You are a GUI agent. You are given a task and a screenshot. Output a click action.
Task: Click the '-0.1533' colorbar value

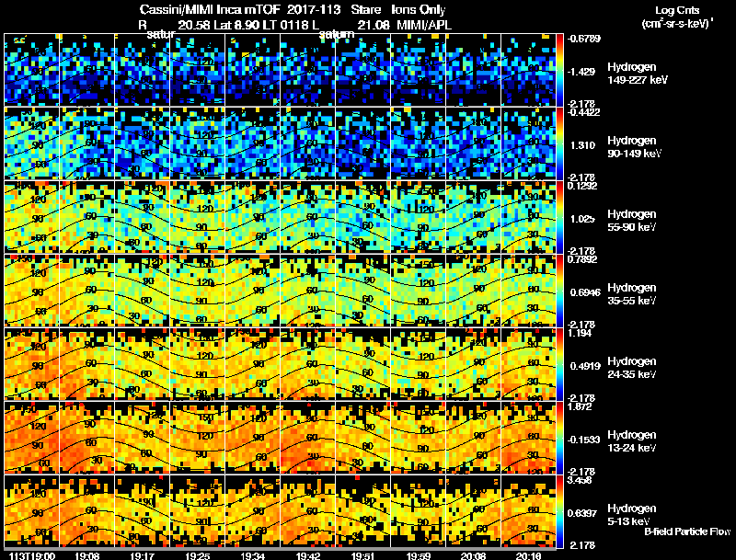tap(584, 440)
